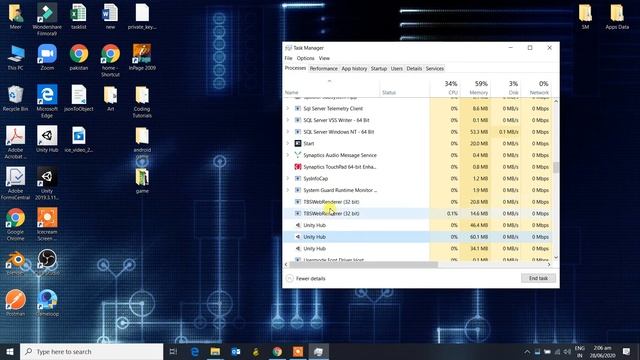Screen dimensions: 640x360
Task: Open the Services tab
Action: (434, 69)
